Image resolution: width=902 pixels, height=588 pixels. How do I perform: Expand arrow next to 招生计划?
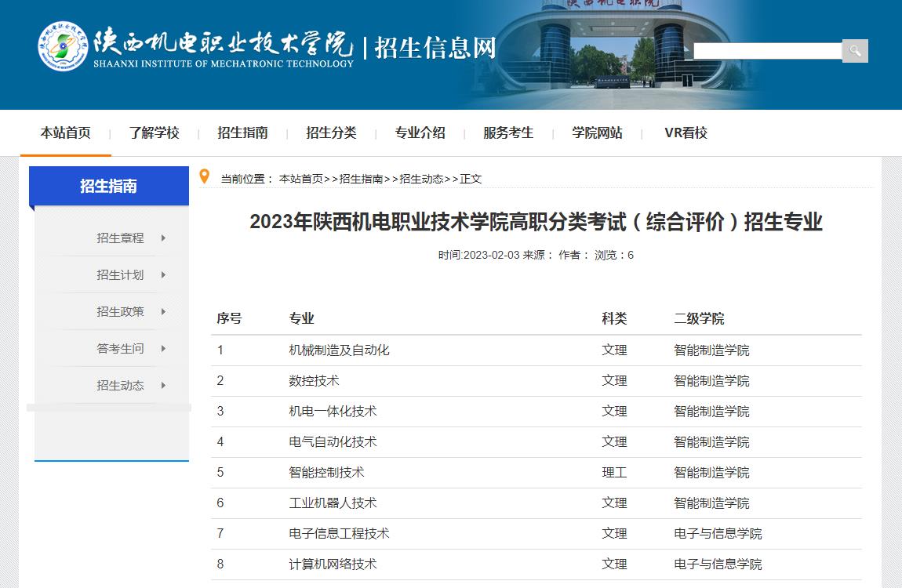tap(163, 274)
